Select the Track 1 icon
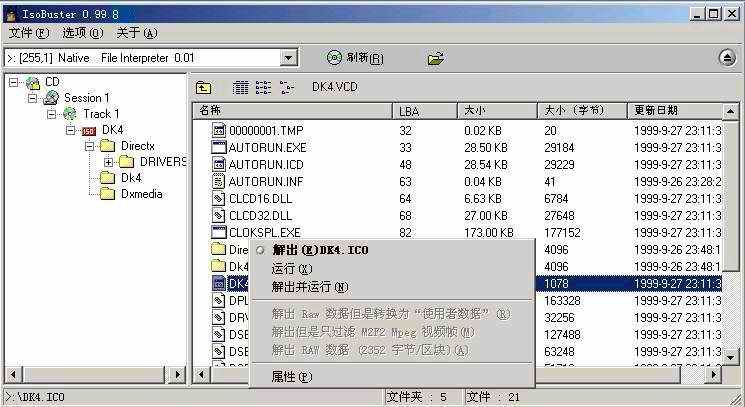 coord(70,114)
